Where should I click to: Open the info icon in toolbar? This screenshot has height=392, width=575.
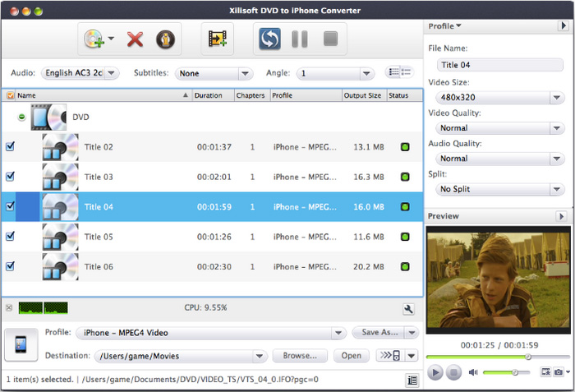165,39
